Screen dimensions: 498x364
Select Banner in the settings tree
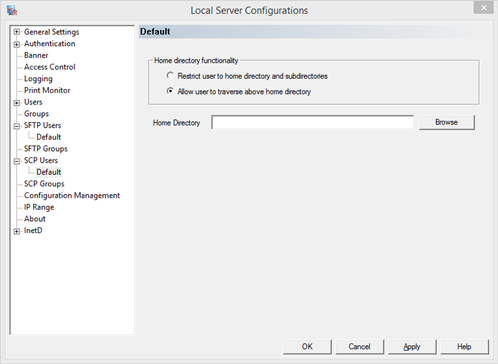pos(36,55)
